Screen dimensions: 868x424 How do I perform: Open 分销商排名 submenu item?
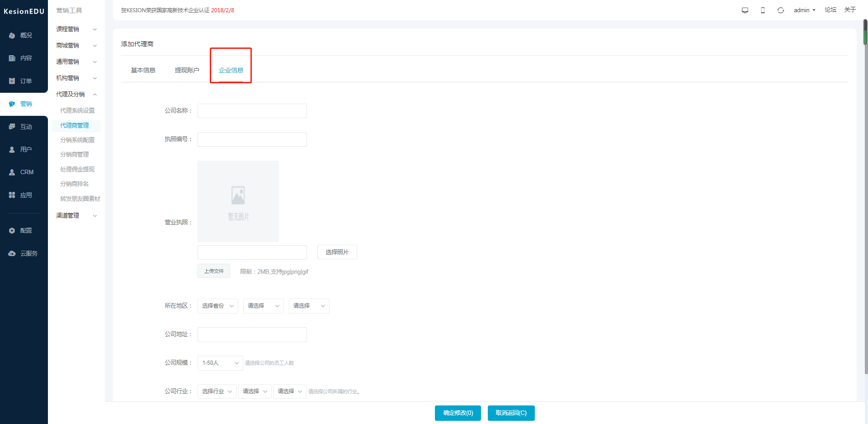(x=75, y=184)
